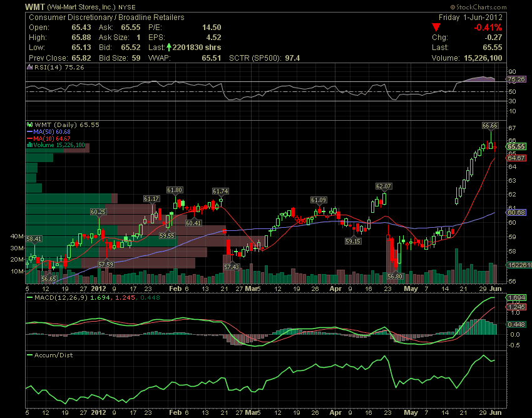
Task: Click the 61.09 high price label
Action: click(x=319, y=200)
